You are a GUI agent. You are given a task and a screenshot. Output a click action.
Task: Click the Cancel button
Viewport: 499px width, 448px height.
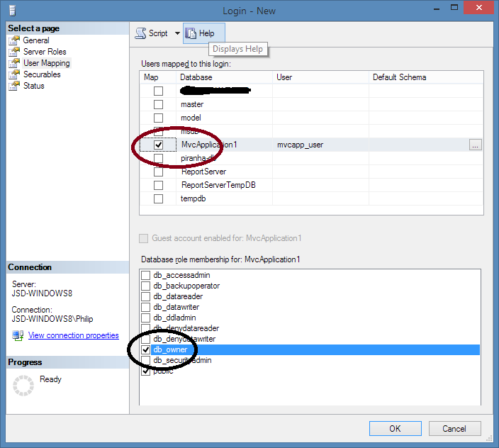(454, 428)
